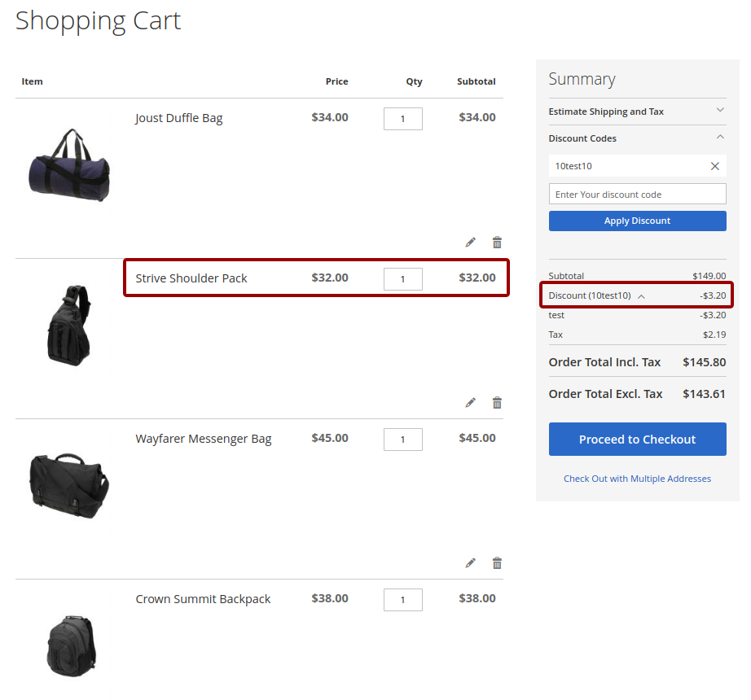Open the Wayfarer Messenger Bag product link
751x700 pixels.
pos(203,439)
